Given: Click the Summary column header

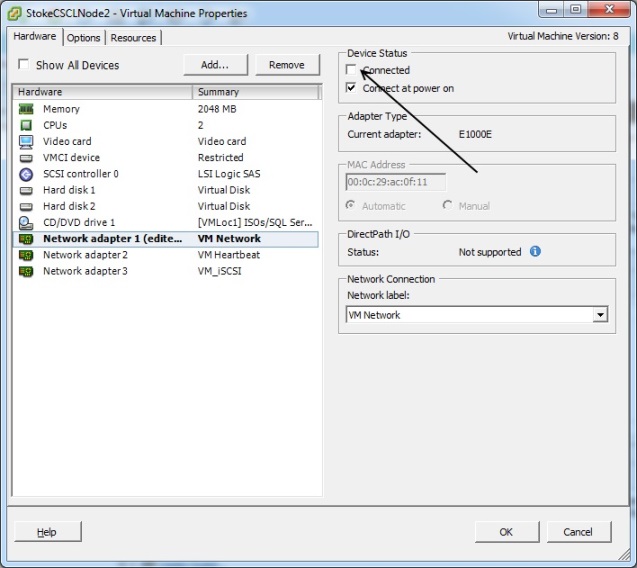Looking at the screenshot, I should pos(256,92).
